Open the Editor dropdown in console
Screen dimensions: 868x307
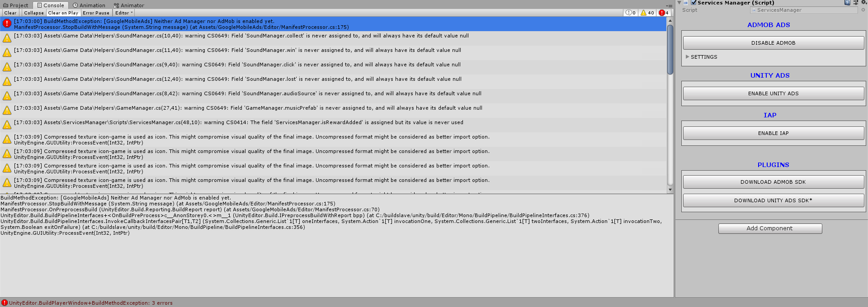124,13
